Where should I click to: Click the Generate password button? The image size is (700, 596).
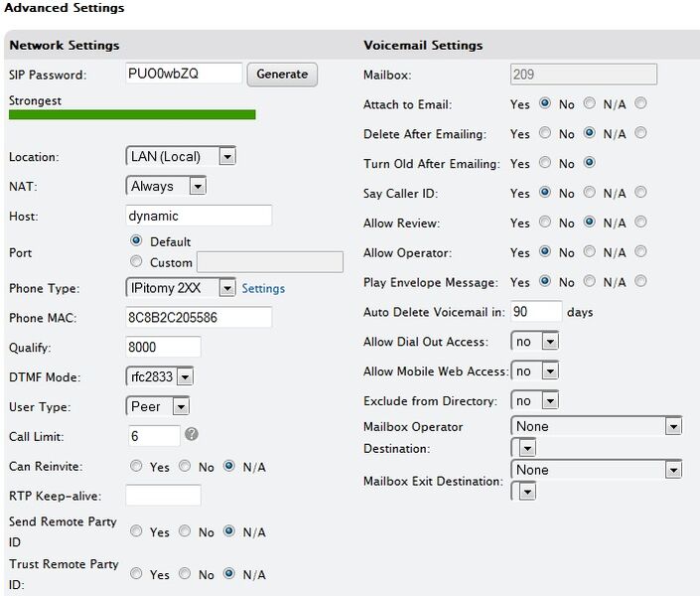(x=282, y=74)
